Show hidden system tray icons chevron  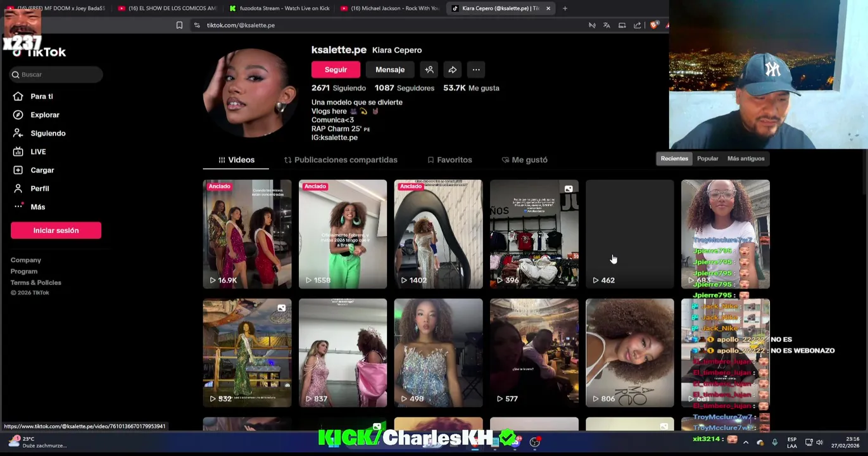[x=746, y=442]
